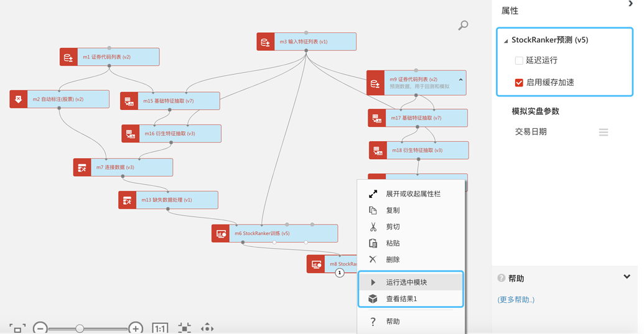Click the m9 证券代码列表 node icon
This screenshot has width=644, height=334.
(x=375, y=83)
